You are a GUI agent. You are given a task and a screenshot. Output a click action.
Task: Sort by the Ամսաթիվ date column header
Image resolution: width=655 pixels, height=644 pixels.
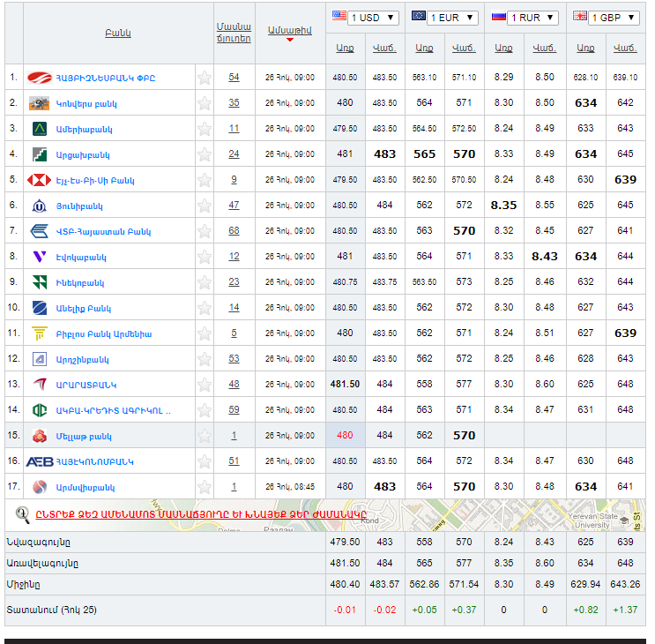pyautogui.click(x=289, y=30)
